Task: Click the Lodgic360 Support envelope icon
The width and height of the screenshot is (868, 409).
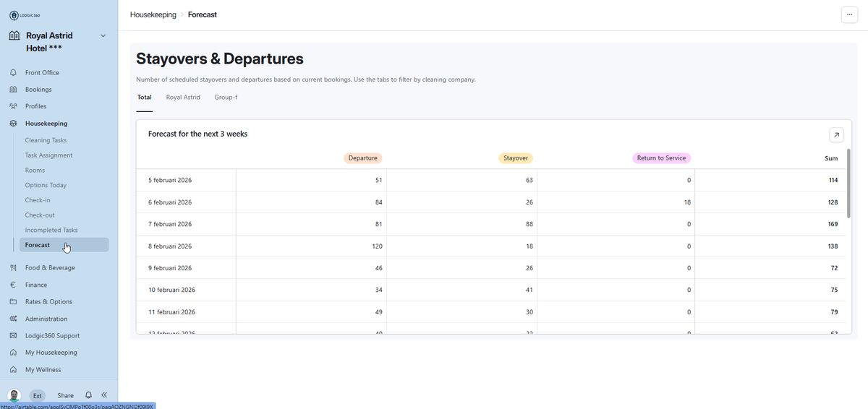Action: click(13, 335)
